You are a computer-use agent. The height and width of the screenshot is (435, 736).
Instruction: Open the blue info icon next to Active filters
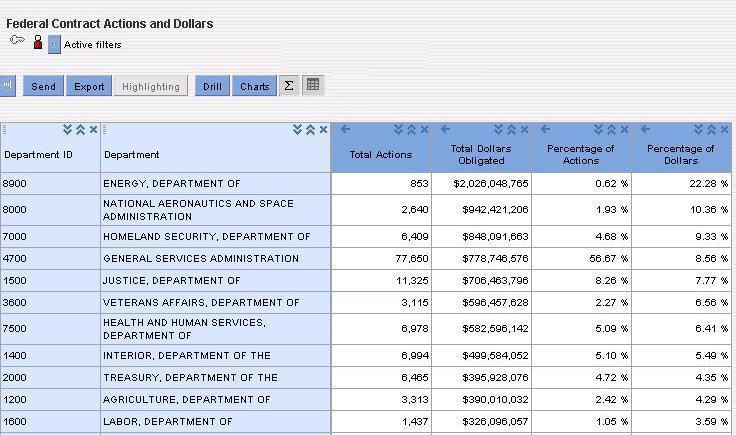coord(54,45)
